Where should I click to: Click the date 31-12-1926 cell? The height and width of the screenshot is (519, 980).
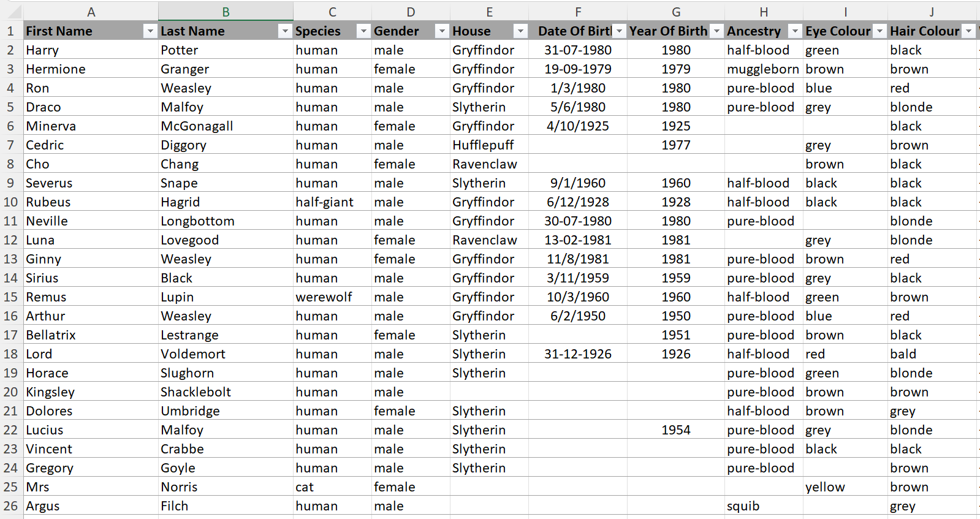578,354
